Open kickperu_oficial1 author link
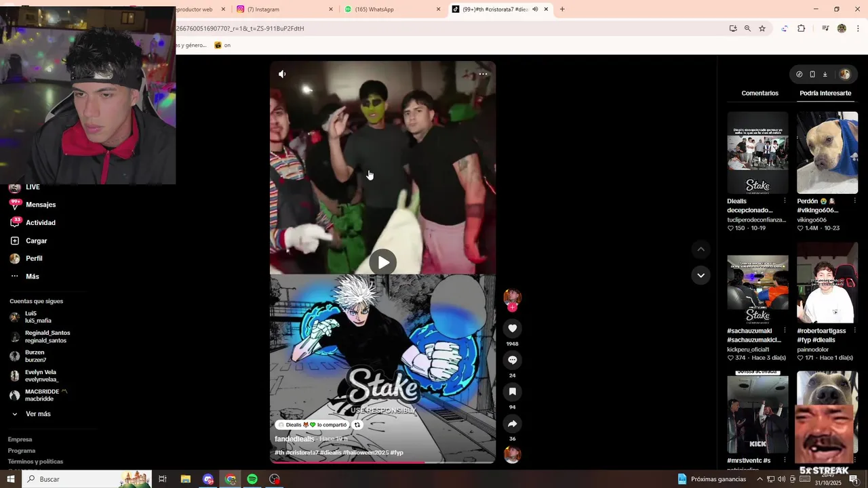This screenshot has width=868, height=488. (748, 350)
